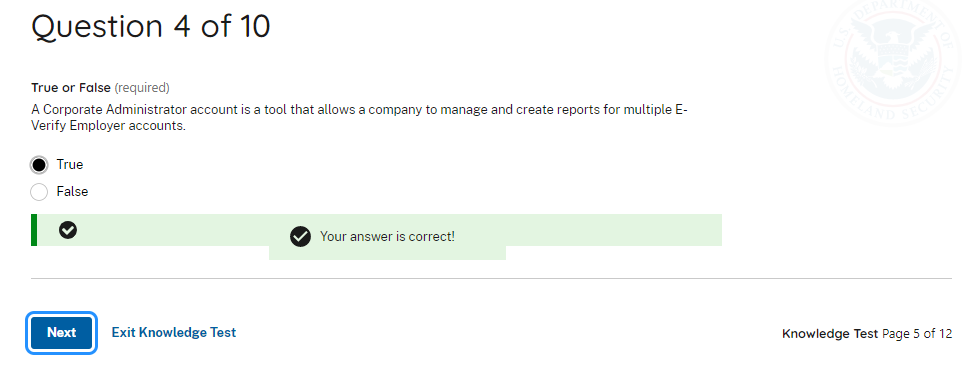Click the "False" answer label text

72,192
